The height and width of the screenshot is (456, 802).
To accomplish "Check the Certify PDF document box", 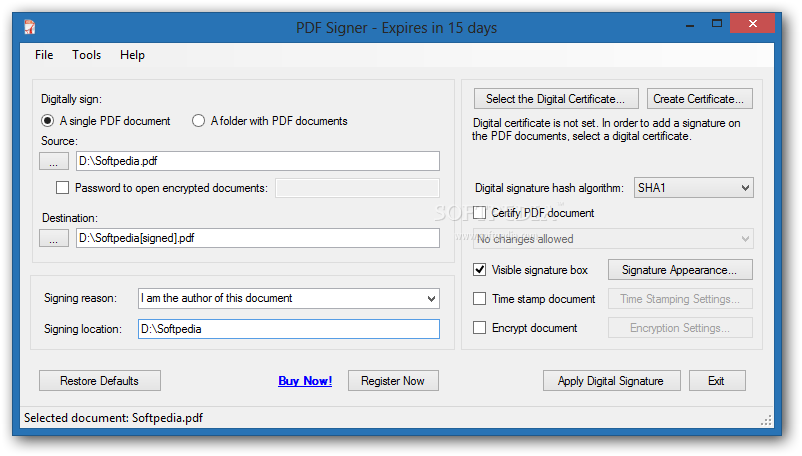I will pyautogui.click(x=479, y=213).
